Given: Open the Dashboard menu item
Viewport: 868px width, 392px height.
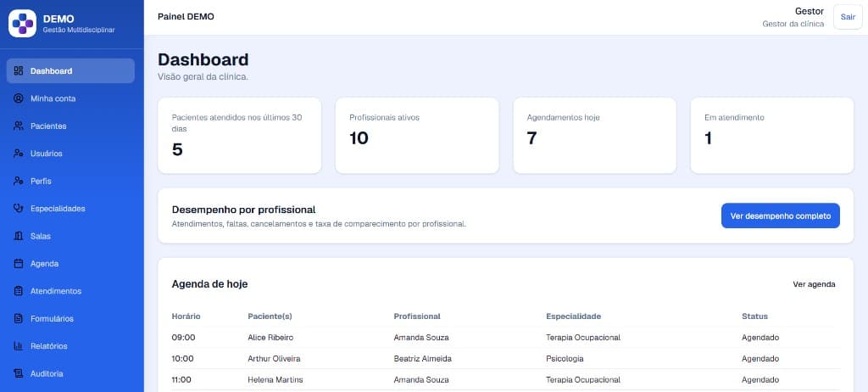Looking at the screenshot, I should click(x=70, y=71).
